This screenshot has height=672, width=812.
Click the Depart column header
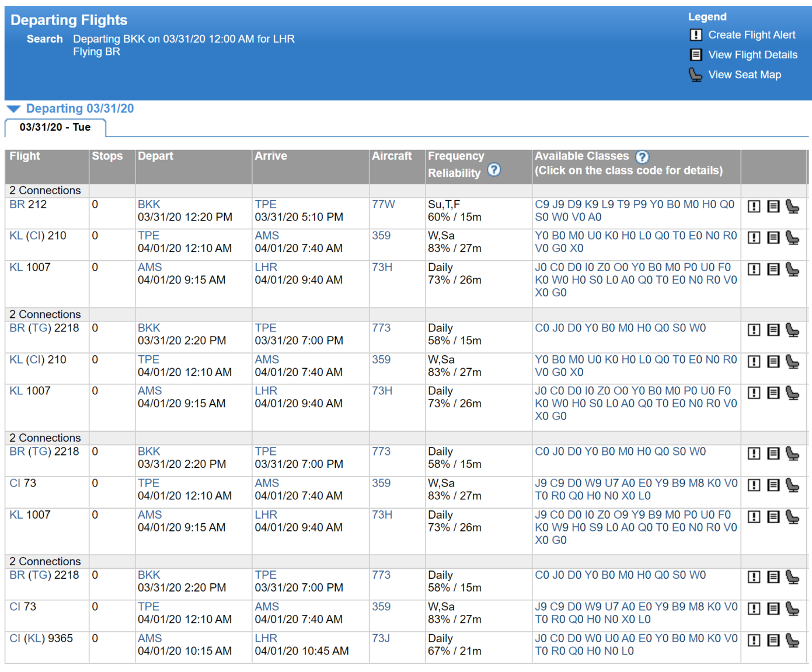[x=156, y=156]
